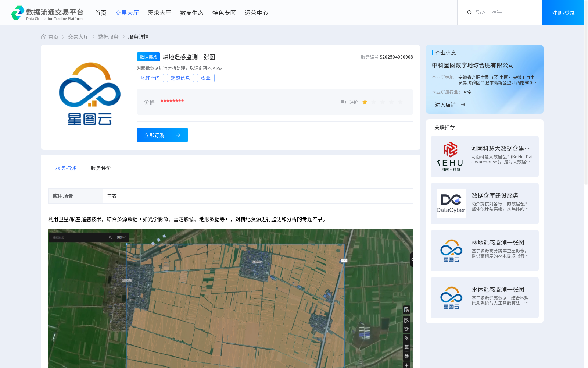Open the map layer dropdown beside search
This screenshot has width=588, height=368.
[x=121, y=237]
